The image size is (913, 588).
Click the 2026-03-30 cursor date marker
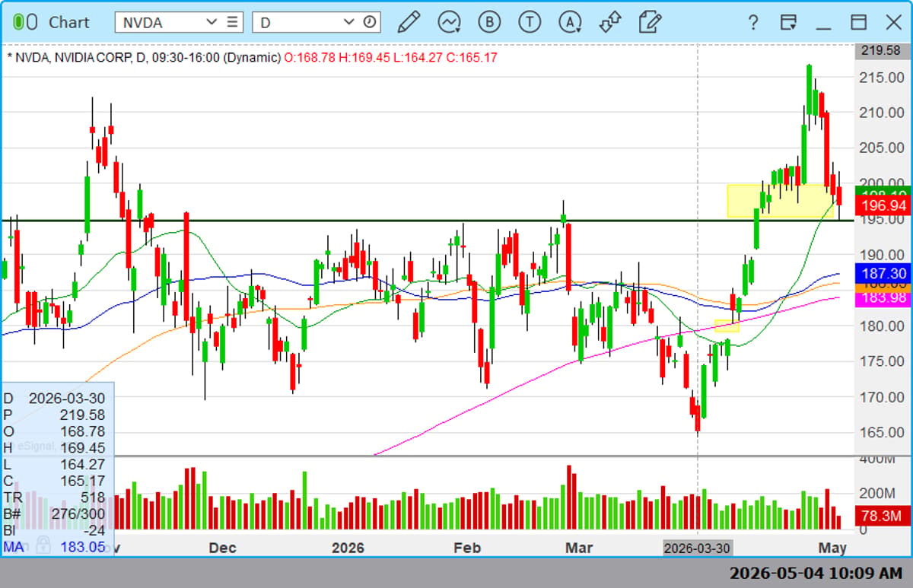[698, 548]
